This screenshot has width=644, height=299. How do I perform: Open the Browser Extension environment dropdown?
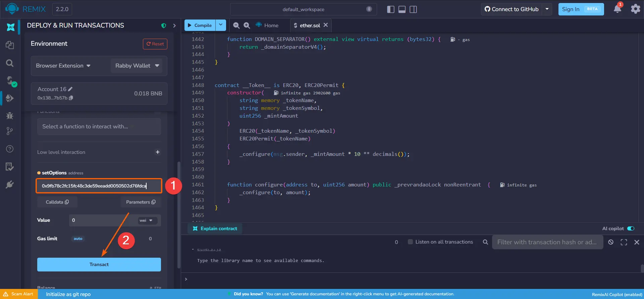click(x=63, y=66)
